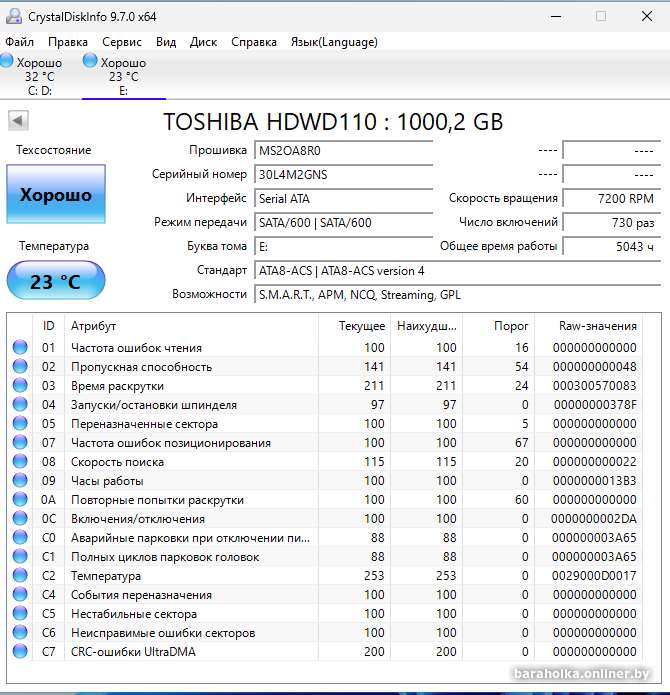Open the Справка menu
This screenshot has width=670, height=695.
click(254, 42)
